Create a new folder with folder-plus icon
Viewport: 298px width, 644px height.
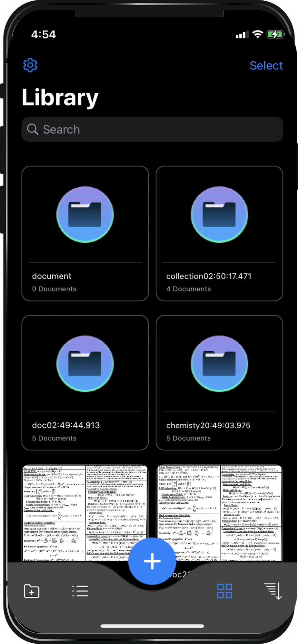click(32, 591)
